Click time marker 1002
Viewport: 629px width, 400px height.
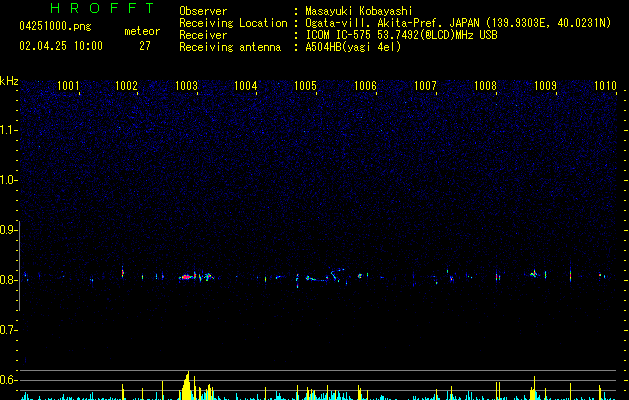tap(126, 85)
